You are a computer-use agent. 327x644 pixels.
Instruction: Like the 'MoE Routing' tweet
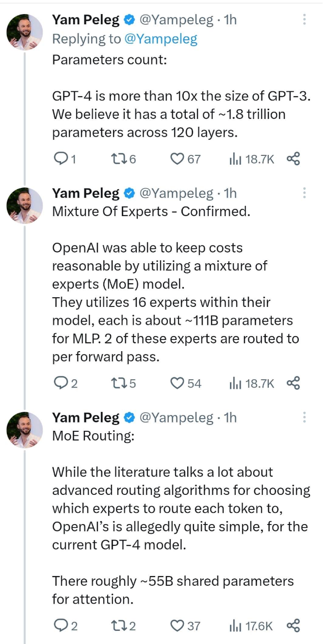tap(186, 626)
